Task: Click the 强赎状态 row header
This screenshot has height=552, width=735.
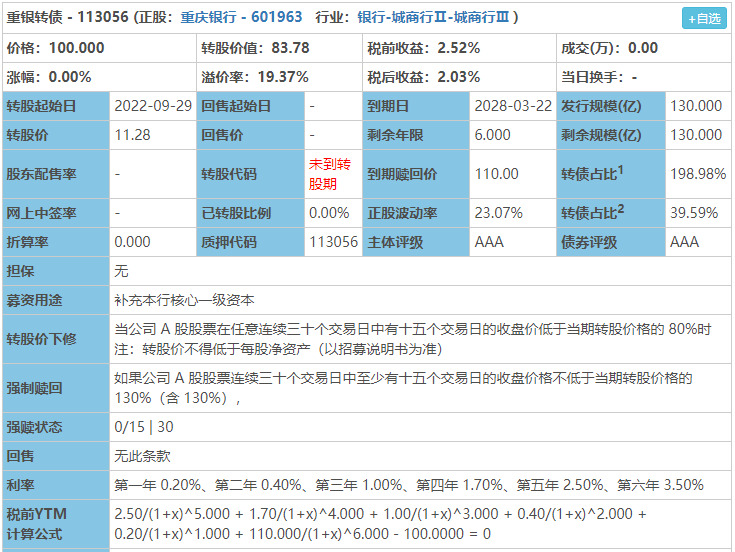Action: 56,427
